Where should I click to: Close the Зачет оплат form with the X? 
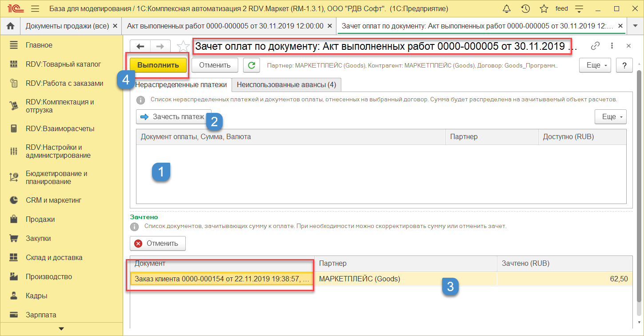pyautogui.click(x=628, y=46)
